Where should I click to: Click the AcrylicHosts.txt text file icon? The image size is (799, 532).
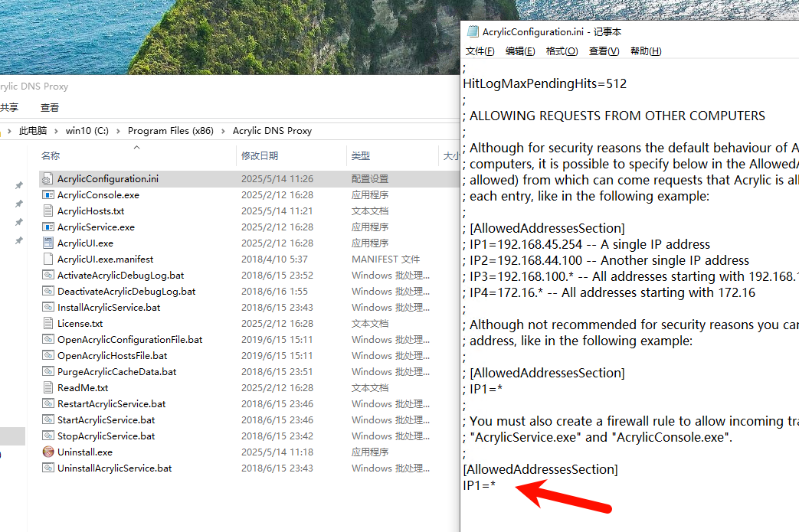click(48, 211)
